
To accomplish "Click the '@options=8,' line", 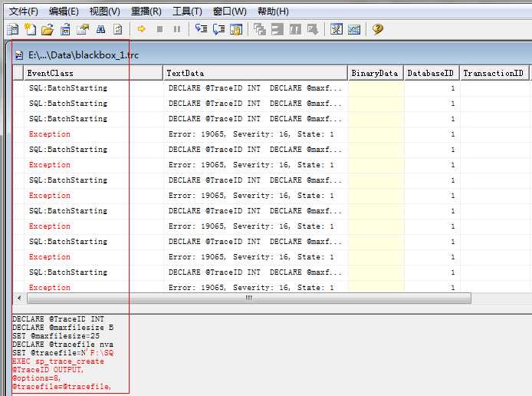I will (x=36, y=378).
